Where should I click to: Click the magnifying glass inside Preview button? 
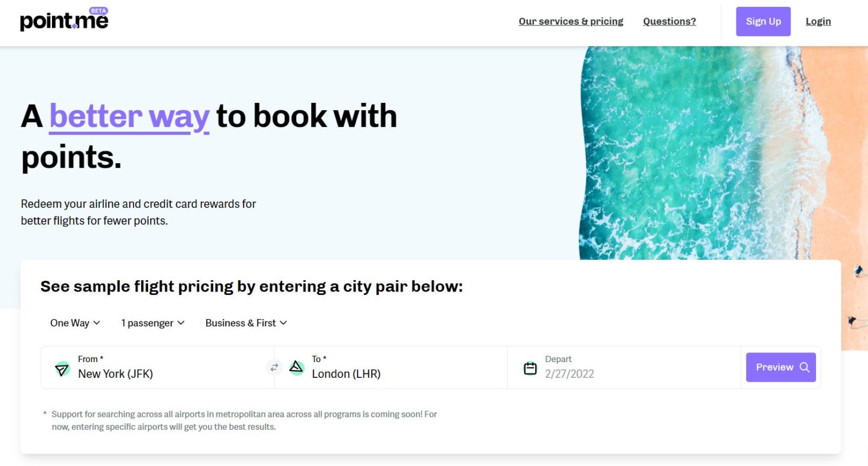tap(805, 367)
